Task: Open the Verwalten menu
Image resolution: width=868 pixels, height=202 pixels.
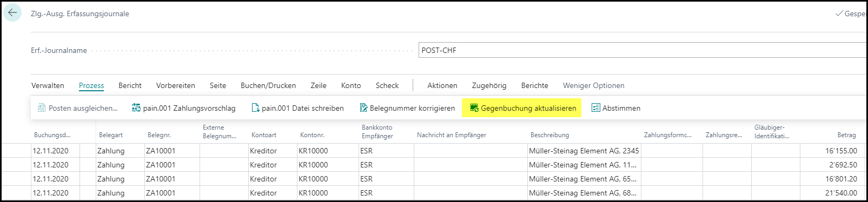Action: tap(48, 85)
